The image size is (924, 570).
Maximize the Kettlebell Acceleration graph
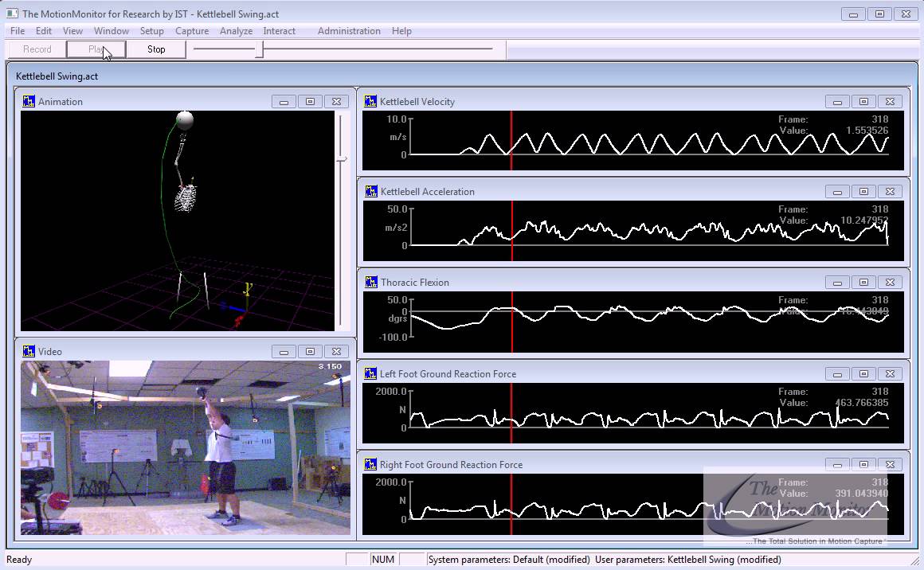864,192
